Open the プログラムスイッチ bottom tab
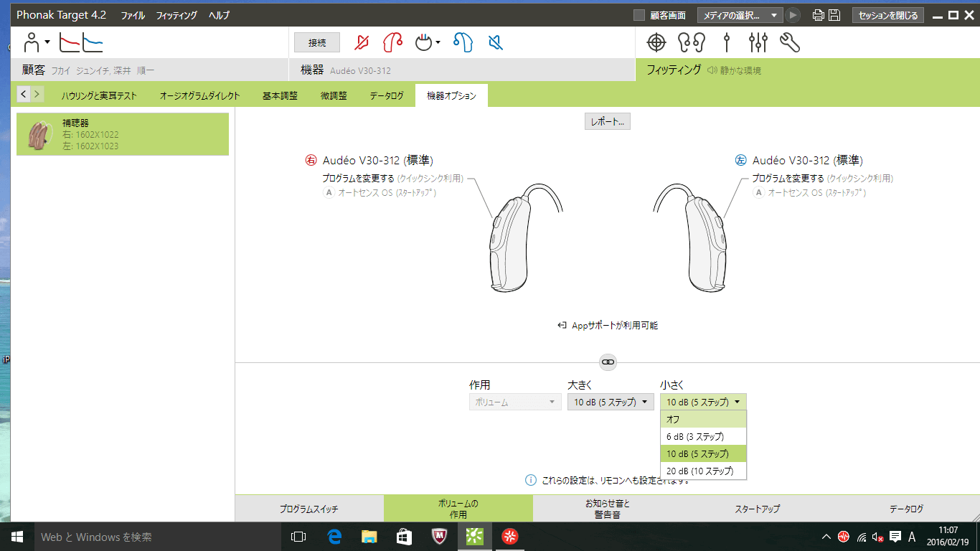This screenshot has width=980, height=551. 309,509
